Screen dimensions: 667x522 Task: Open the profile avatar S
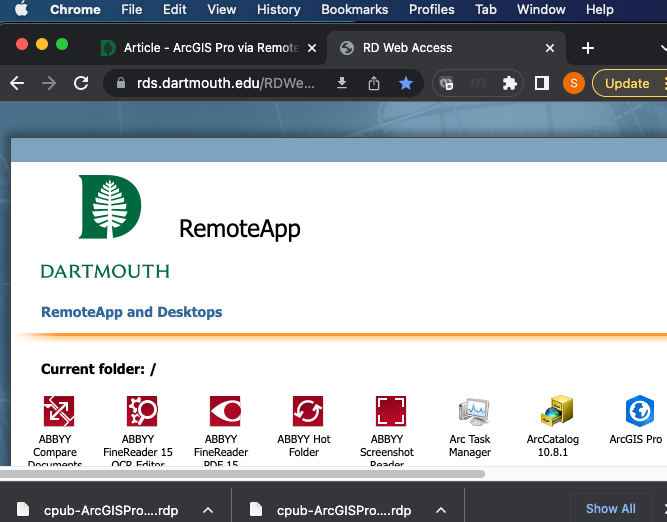click(x=573, y=83)
